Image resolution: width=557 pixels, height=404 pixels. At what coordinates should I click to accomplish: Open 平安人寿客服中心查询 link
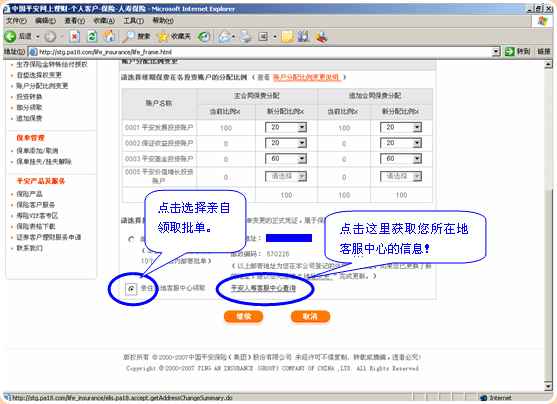[x=263, y=288]
